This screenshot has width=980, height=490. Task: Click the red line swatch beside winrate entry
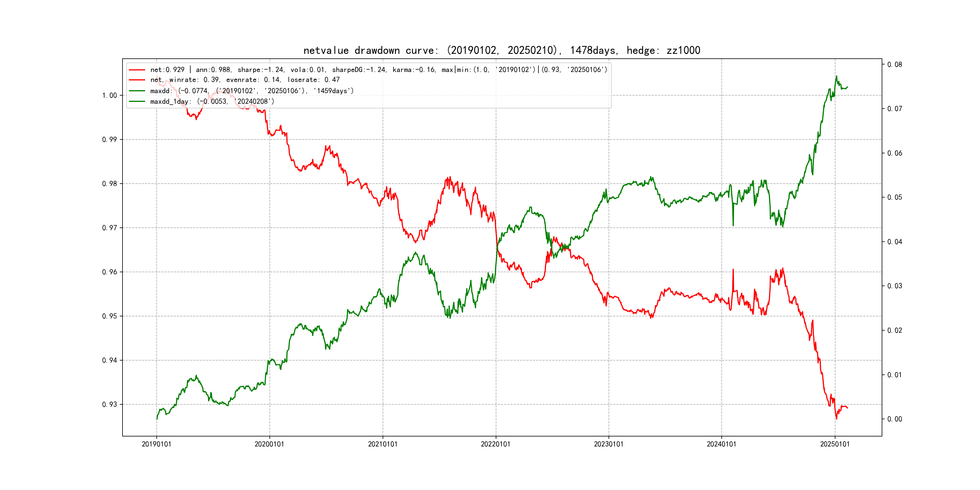137,80
